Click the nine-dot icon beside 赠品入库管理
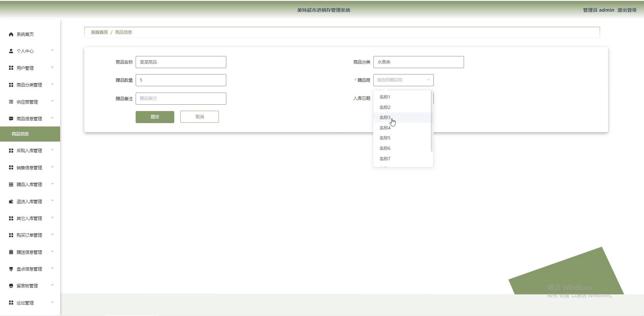The height and width of the screenshot is (316, 644). click(11, 185)
